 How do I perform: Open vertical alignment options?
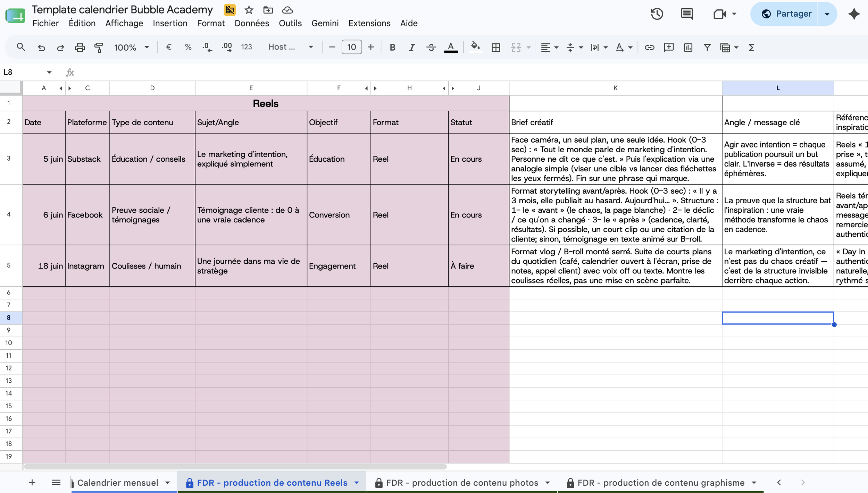[x=574, y=47]
